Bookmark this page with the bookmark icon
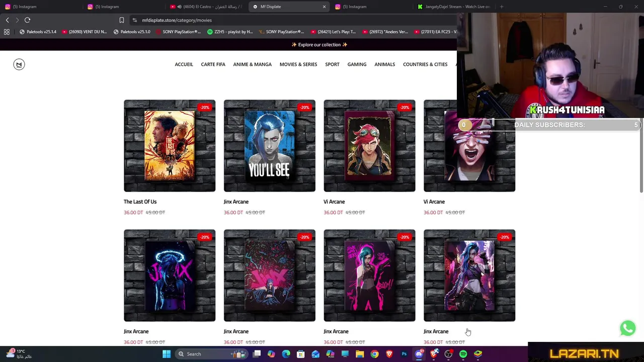The image size is (644, 362). click(121, 20)
